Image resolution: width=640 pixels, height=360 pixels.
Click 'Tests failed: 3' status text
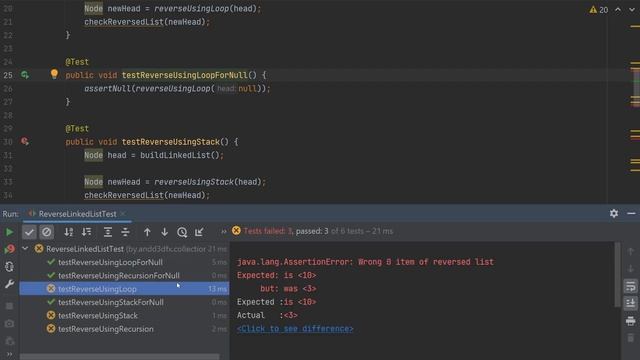268,231
